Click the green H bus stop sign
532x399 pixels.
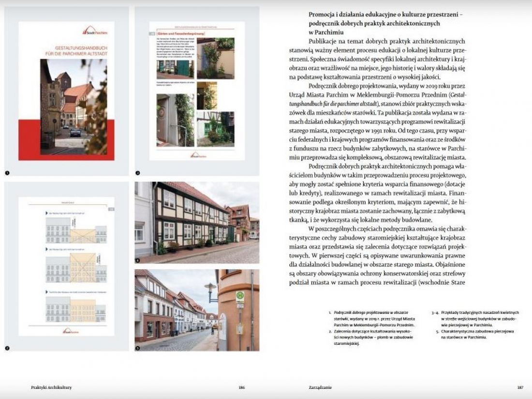click(240, 296)
